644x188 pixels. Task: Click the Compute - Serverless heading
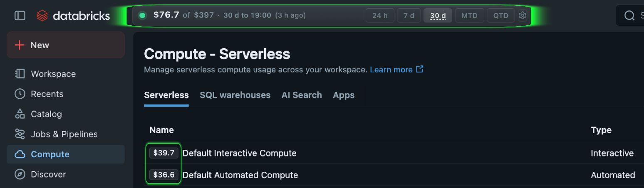(x=217, y=54)
